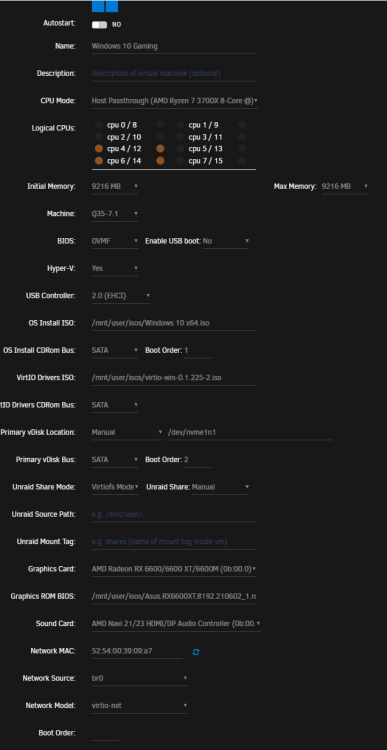Check the cpu 7 checkbox

(x=180, y=161)
